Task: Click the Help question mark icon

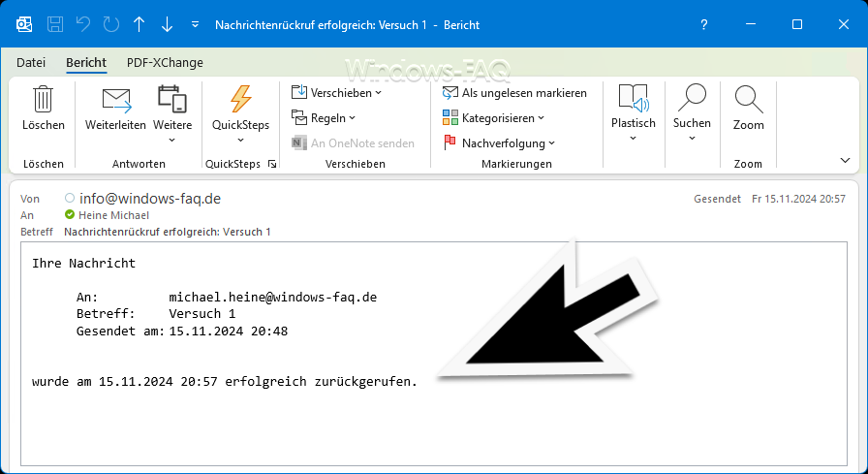Action: [x=703, y=24]
